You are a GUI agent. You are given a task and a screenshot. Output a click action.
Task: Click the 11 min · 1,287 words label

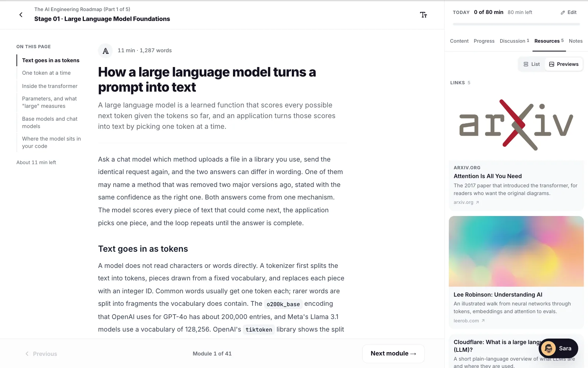pyautogui.click(x=144, y=50)
